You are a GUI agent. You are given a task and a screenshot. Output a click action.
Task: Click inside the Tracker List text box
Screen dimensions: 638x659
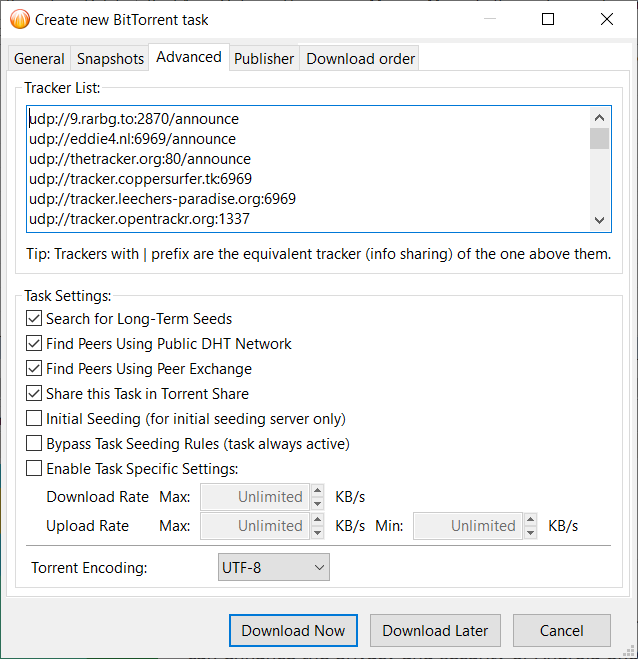tap(300, 168)
